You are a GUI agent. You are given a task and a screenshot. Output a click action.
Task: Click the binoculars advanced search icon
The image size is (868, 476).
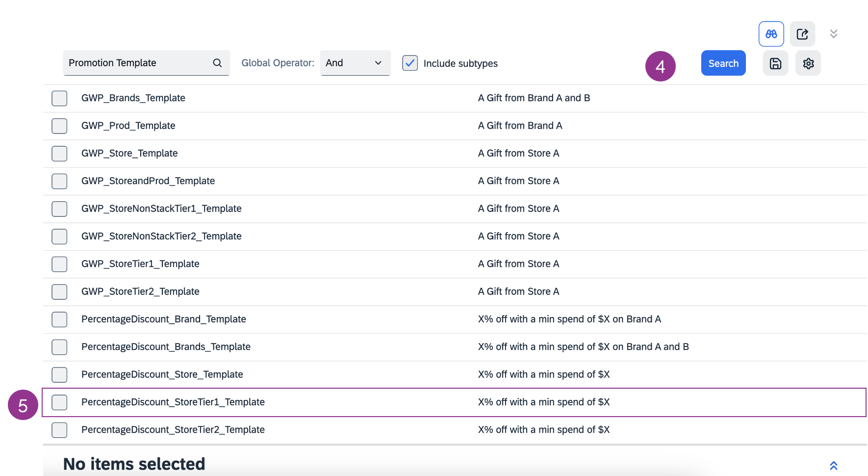click(x=771, y=34)
